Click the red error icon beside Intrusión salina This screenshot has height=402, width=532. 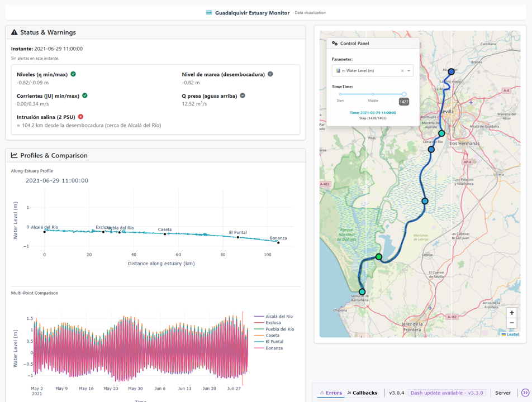tap(80, 117)
